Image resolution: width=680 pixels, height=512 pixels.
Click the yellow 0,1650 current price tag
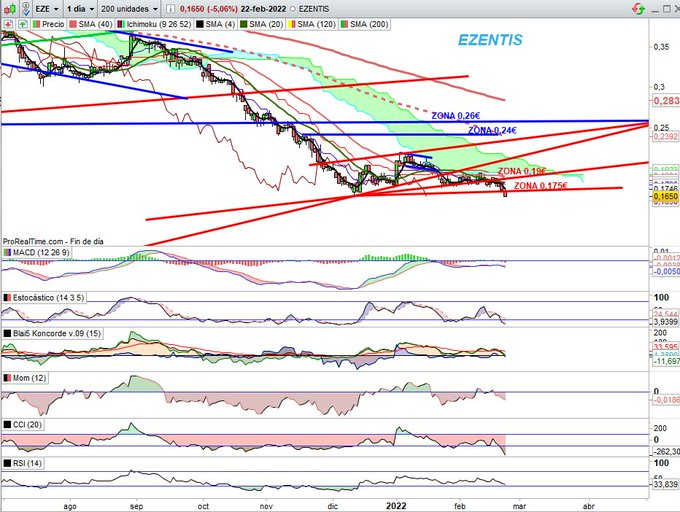665,196
